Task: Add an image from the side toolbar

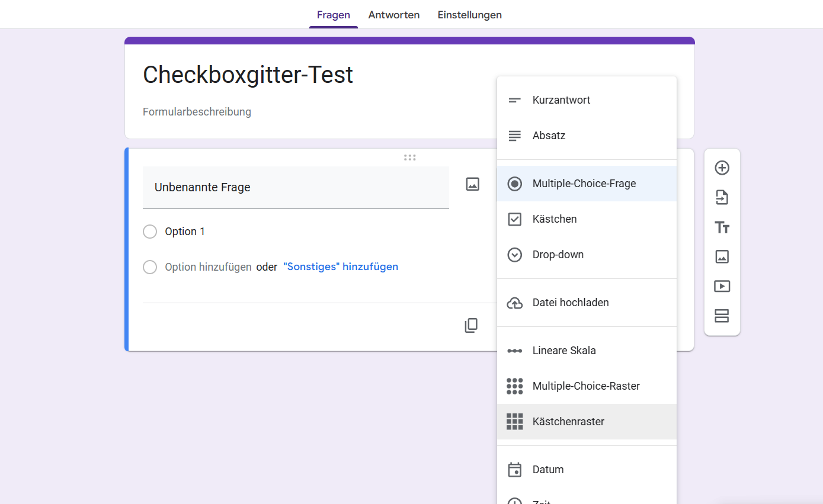Action: tap(722, 256)
